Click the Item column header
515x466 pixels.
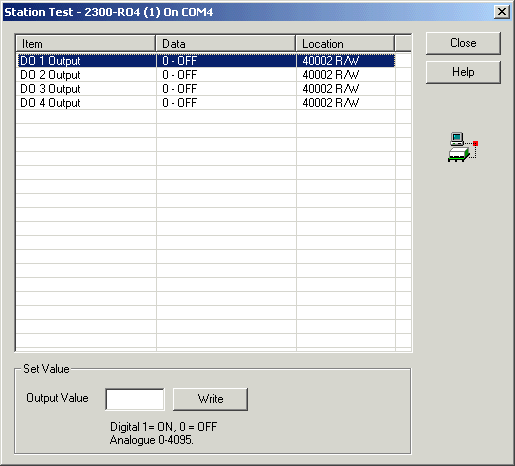click(86, 44)
